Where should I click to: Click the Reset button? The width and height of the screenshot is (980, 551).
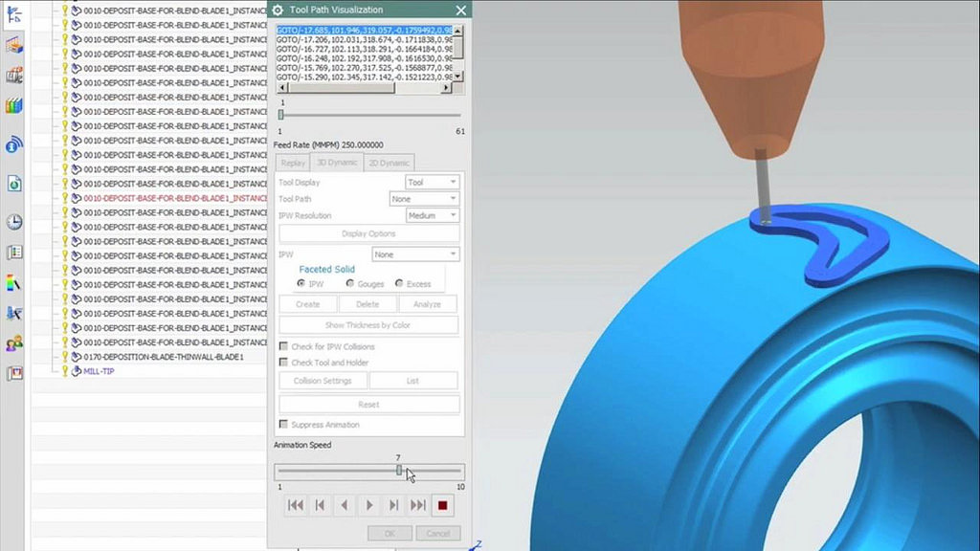pos(368,405)
